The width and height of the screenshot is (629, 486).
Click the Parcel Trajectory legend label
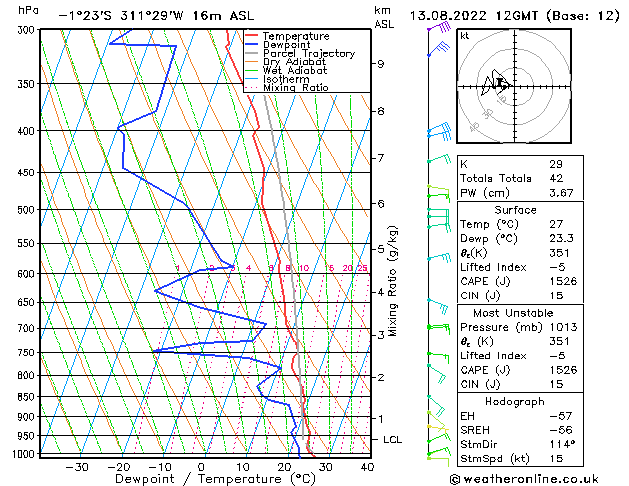[x=309, y=53]
